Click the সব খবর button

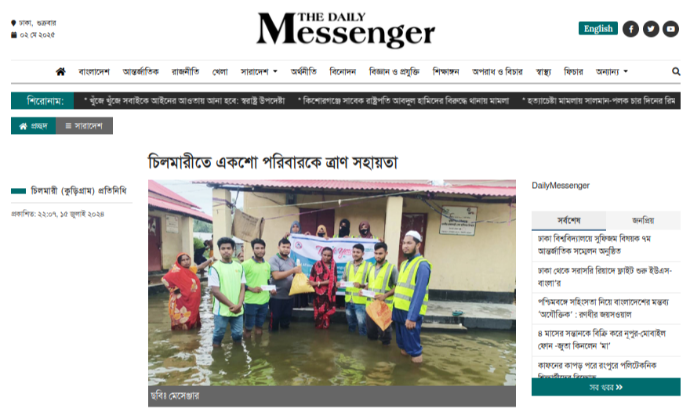coord(606,387)
